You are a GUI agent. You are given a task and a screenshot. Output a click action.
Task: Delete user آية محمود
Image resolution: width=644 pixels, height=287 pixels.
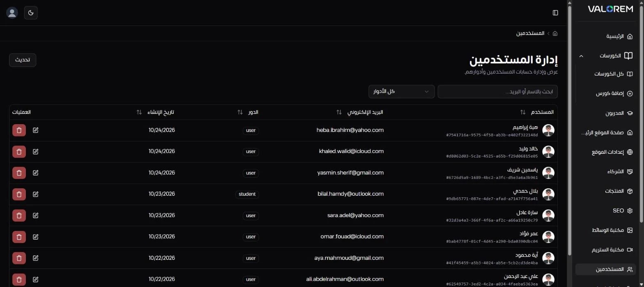pyautogui.click(x=19, y=258)
